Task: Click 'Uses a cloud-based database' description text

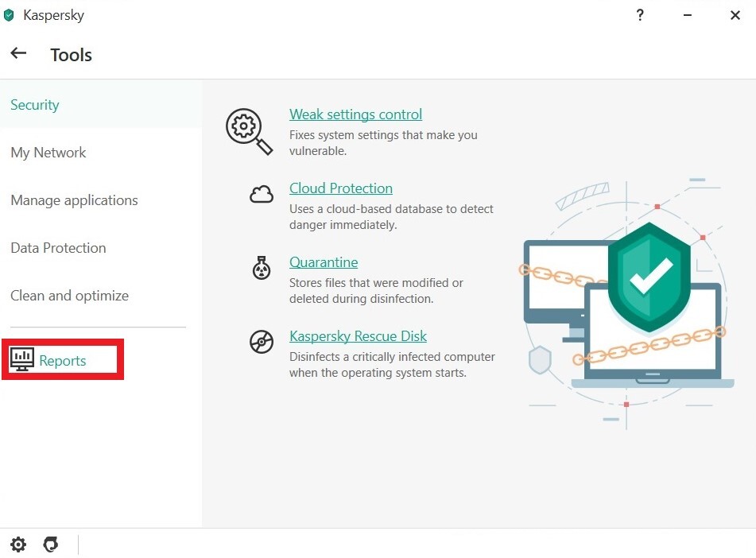Action: [391, 216]
